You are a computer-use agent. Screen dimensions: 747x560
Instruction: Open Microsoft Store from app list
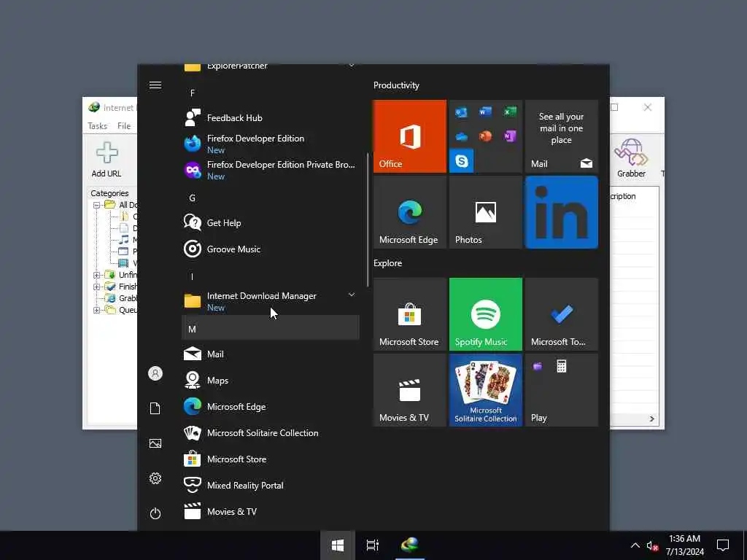pyautogui.click(x=271, y=459)
